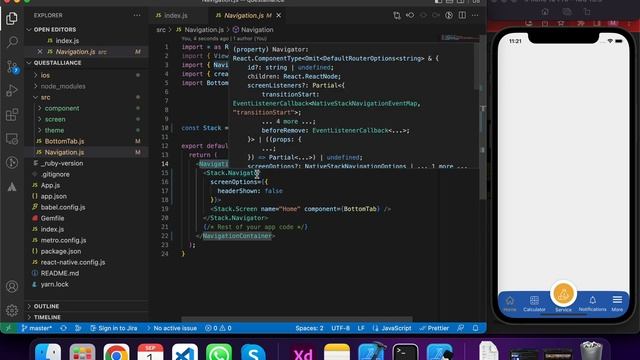This screenshot has width=640, height=360.
Task: Open the Extensions view
Action: [12, 115]
